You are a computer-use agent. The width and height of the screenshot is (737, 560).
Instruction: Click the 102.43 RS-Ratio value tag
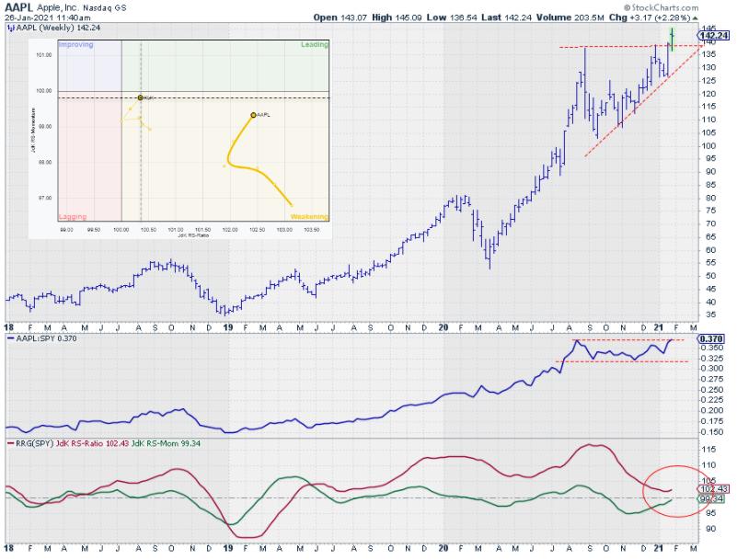[x=716, y=488]
